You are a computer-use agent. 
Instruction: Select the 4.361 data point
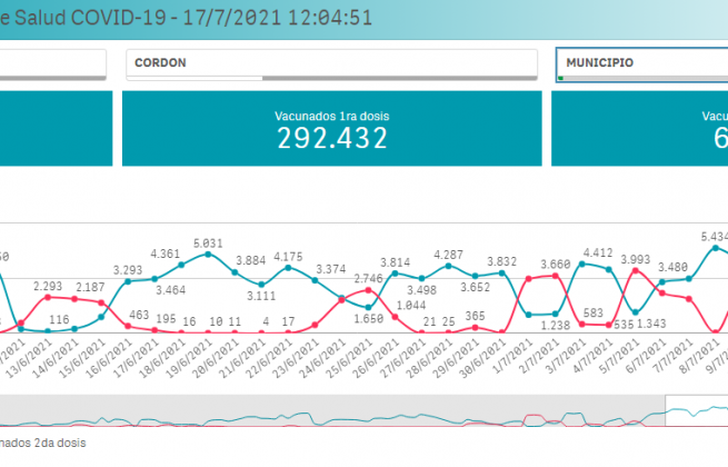click(182, 266)
